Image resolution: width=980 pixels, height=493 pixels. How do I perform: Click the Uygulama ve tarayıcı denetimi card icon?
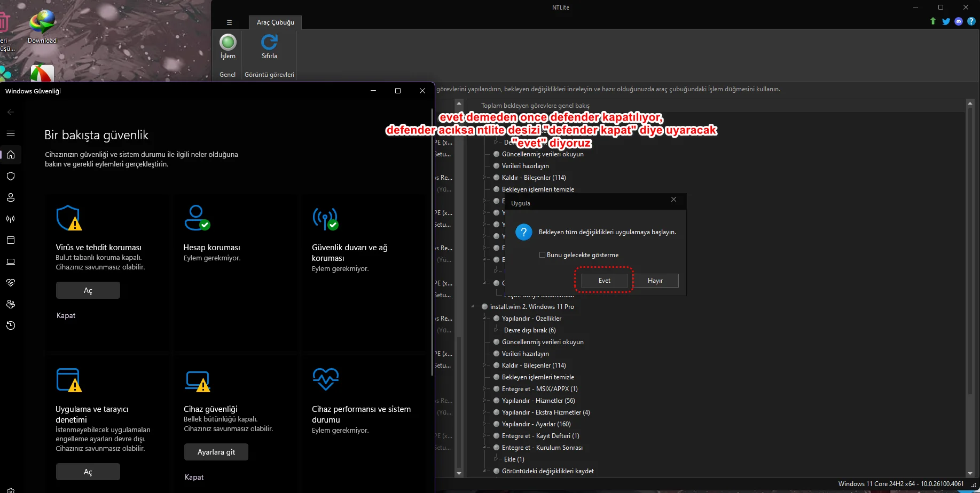pos(69,380)
